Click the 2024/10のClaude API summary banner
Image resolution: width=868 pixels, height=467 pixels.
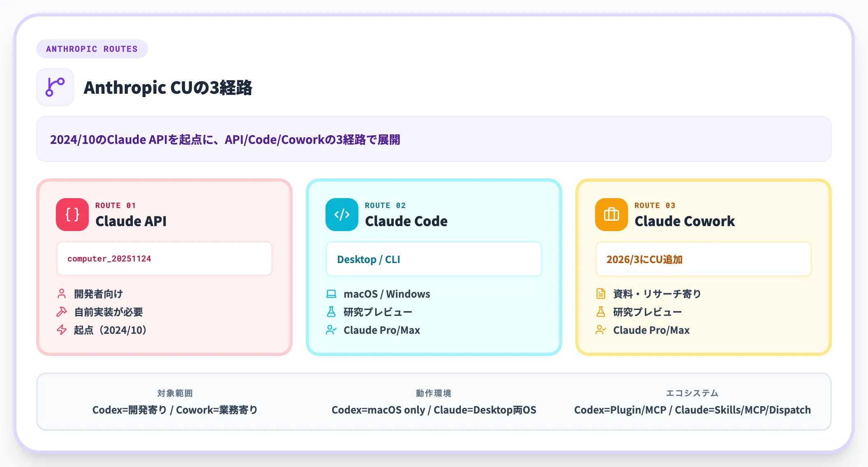pyautogui.click(x=434, y=139)
